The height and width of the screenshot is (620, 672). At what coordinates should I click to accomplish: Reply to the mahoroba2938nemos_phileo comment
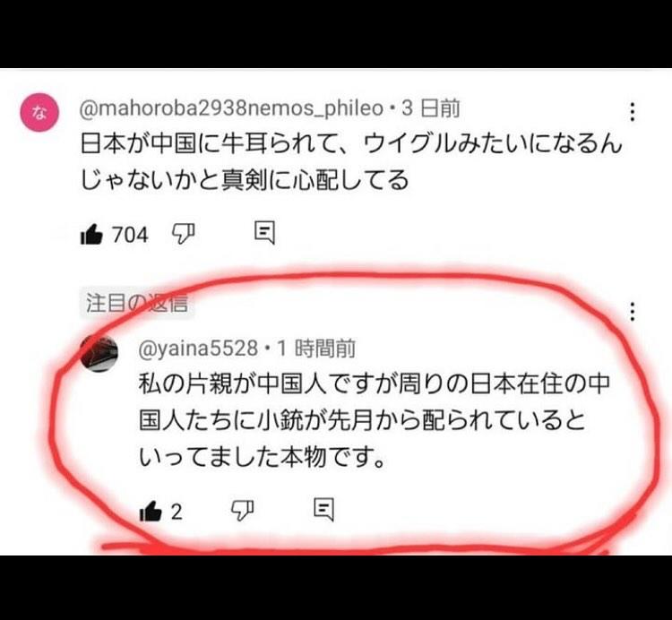pyautogui.click(x=264, y=233)
